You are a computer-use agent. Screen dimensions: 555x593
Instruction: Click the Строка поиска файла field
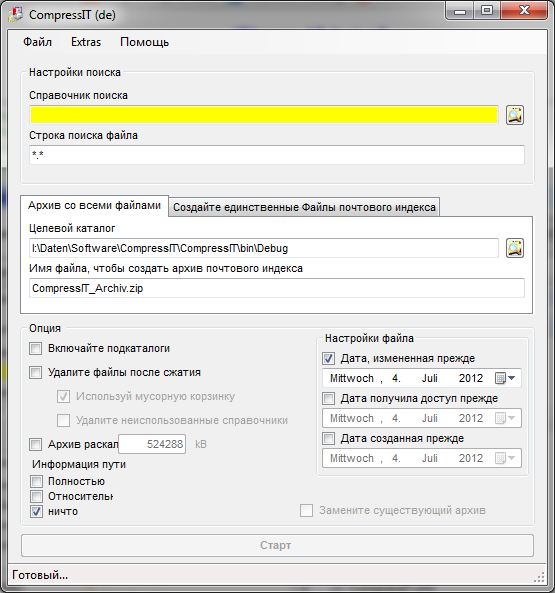[277, 155]
